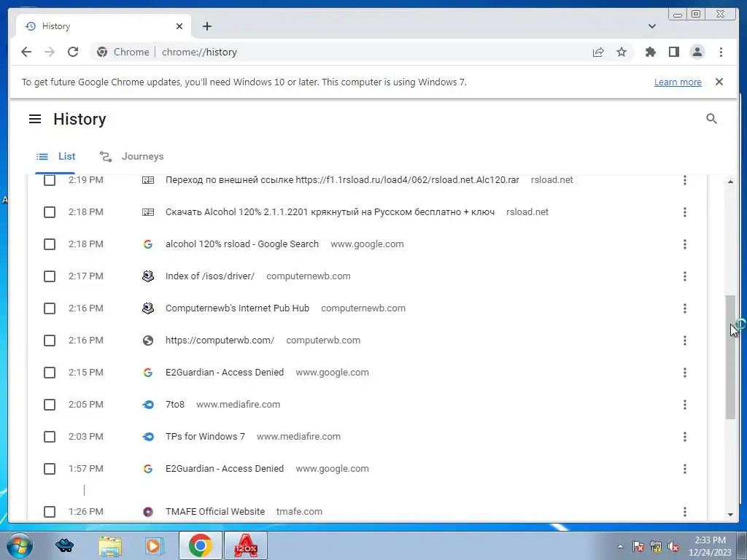Viewport: 747px width, 560px height.
Task: Open more actions for alcohol 120% search
Action: (684, 244)
